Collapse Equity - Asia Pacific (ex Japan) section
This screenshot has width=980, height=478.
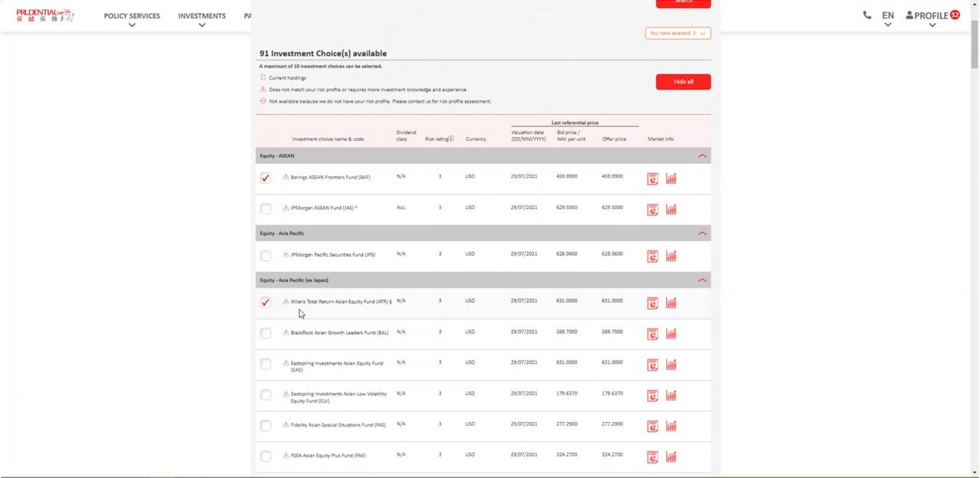[x=701, y=280]
